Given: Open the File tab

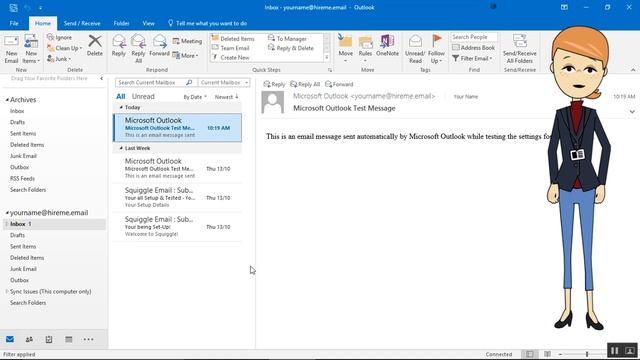Looking at the screenshot, I should [14, 23].
